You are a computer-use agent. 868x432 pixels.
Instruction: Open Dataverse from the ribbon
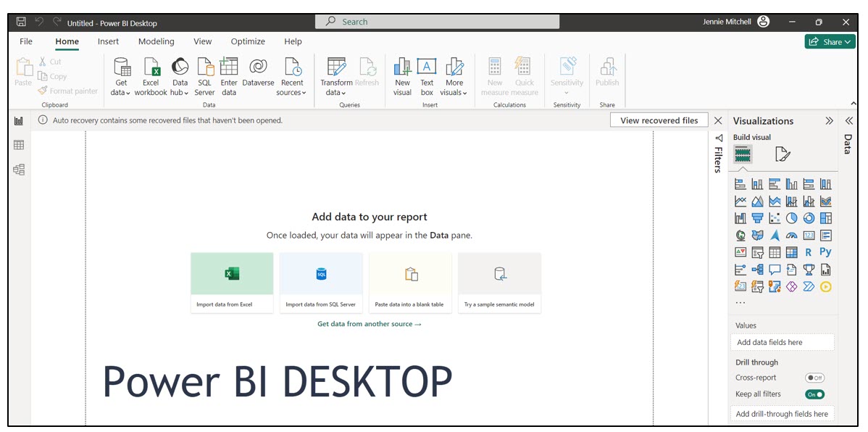(x=258, y=72)
